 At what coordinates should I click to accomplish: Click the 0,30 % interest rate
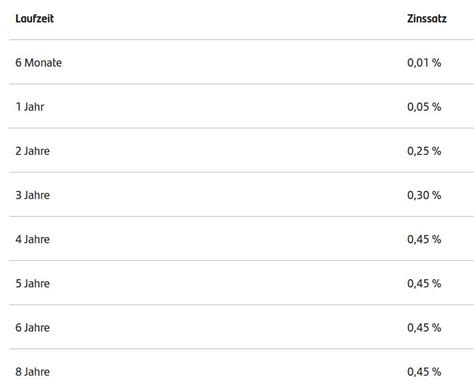424,195
